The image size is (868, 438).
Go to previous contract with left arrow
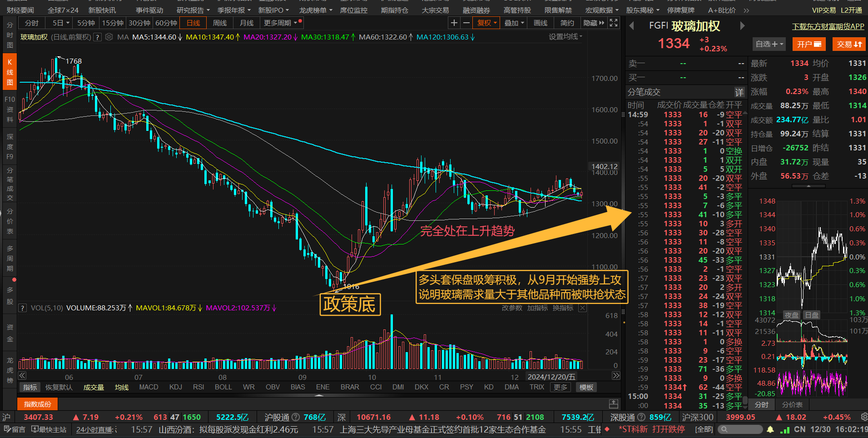point(631,26)
